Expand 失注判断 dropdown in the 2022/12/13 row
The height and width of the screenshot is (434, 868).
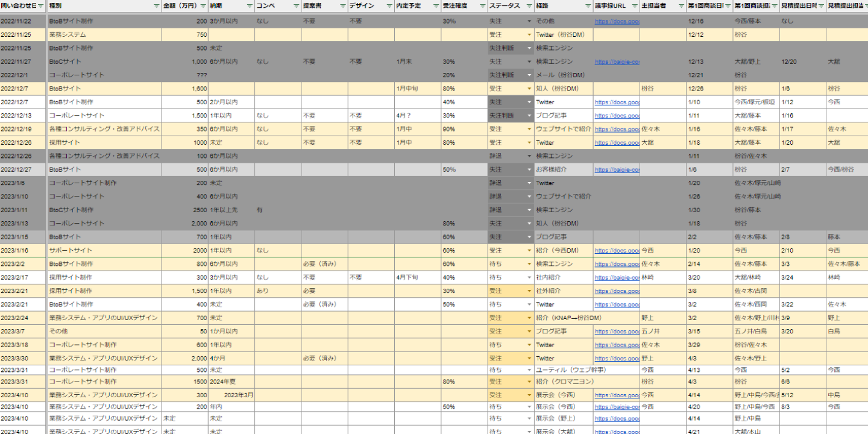point(529,116)
